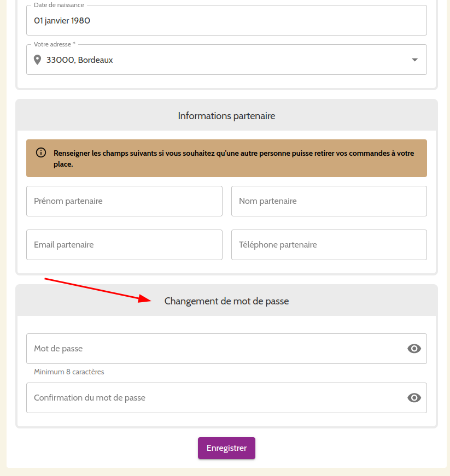Show the Mot de passe field contents
Image resolution: width=450 pixels, height=476 pixels.
(x=414, y=349)
